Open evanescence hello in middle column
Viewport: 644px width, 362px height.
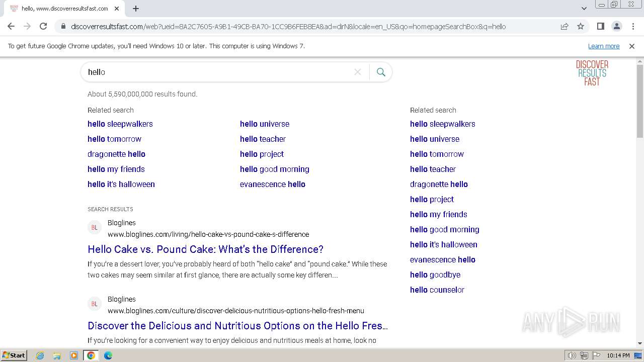point(273,184)
